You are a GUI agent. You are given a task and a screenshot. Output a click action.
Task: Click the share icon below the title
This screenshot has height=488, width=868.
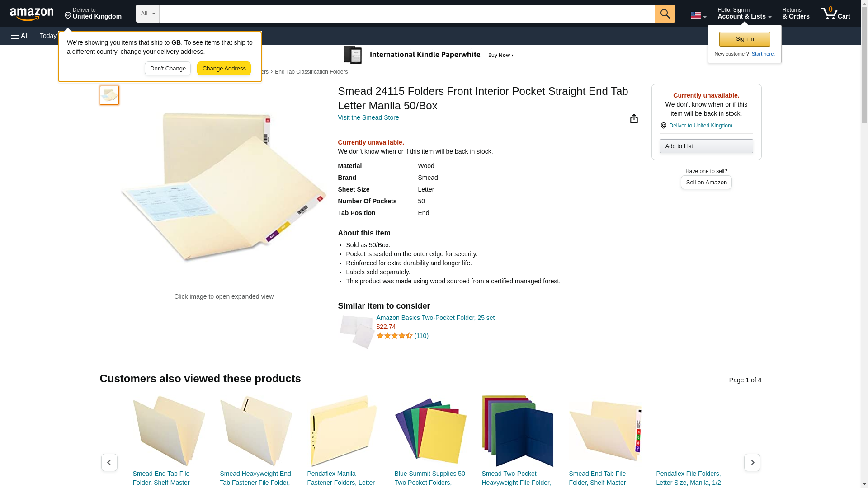[x=634, y=118]
